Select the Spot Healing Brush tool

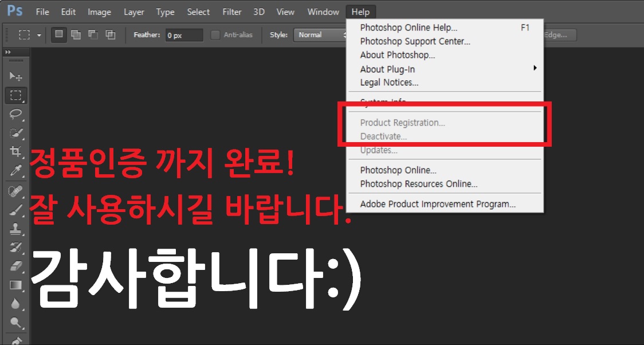click(15, 190)
